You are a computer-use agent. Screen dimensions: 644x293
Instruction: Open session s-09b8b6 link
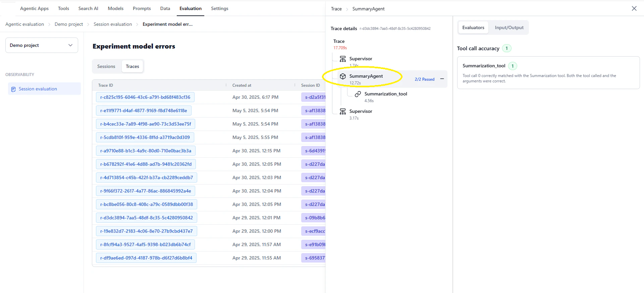point(314,218)
